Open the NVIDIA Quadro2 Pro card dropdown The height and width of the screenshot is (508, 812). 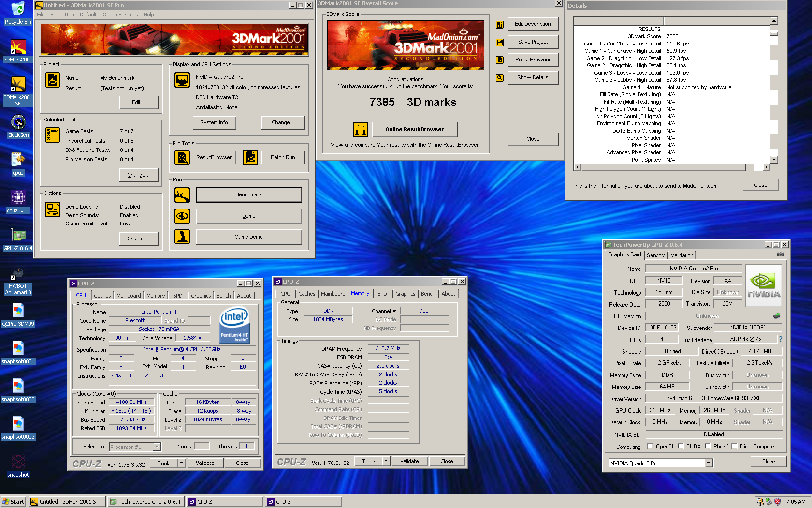click(x=709, y=463)
